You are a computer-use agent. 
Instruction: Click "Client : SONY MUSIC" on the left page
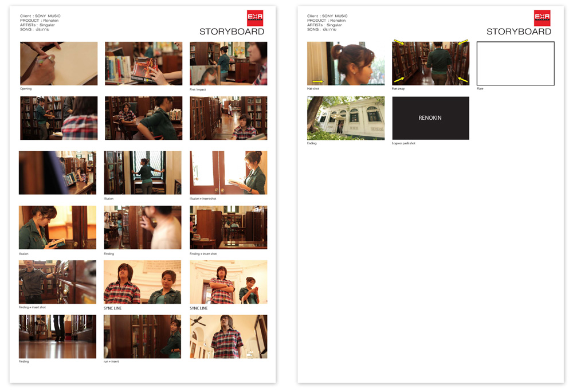tap(40, 16)
